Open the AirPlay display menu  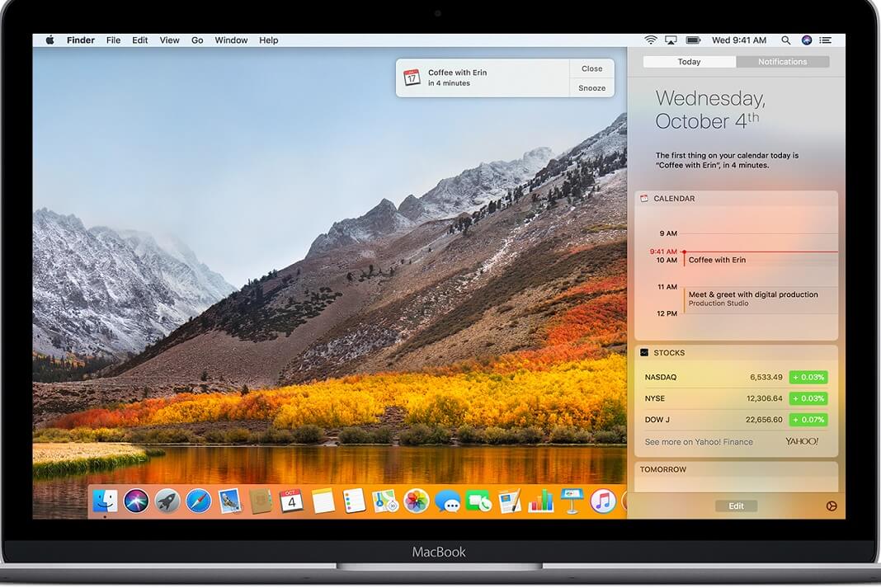[671, 40]
